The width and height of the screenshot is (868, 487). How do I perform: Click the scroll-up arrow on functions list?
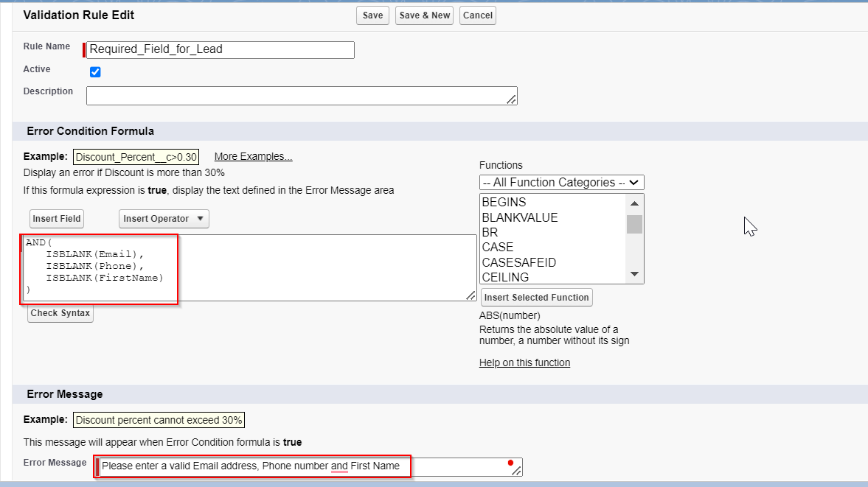pyautogui.click(x=634, y=202)
